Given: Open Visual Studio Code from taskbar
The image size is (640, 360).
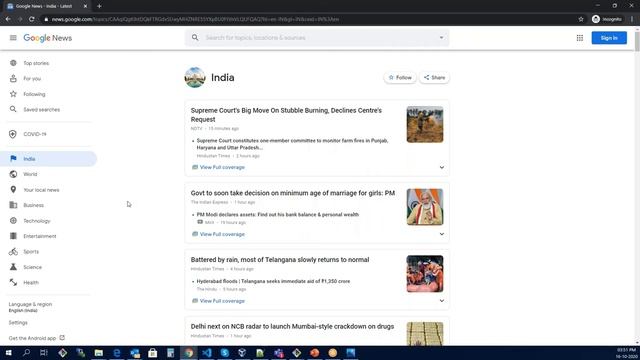Looking at the screenshot, I should pos(207,353).
